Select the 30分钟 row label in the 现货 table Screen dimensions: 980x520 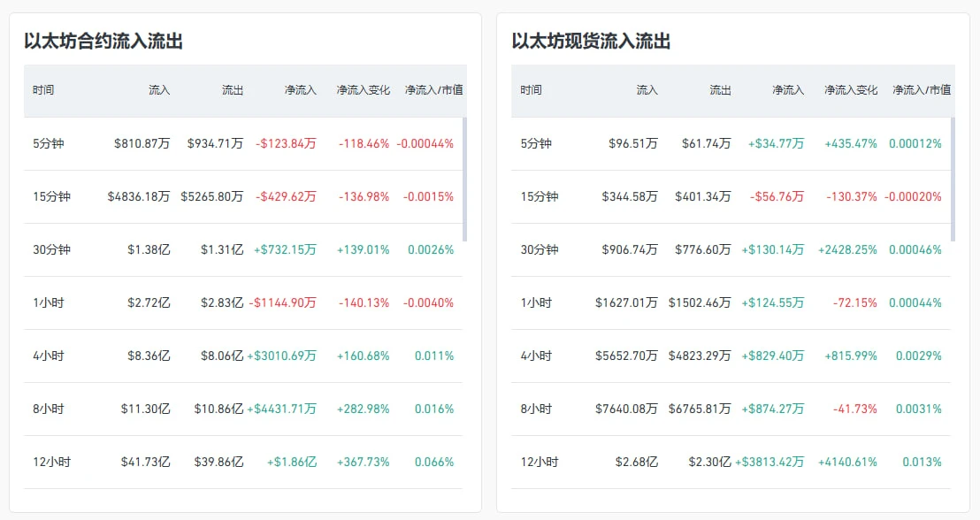(540, 250)
